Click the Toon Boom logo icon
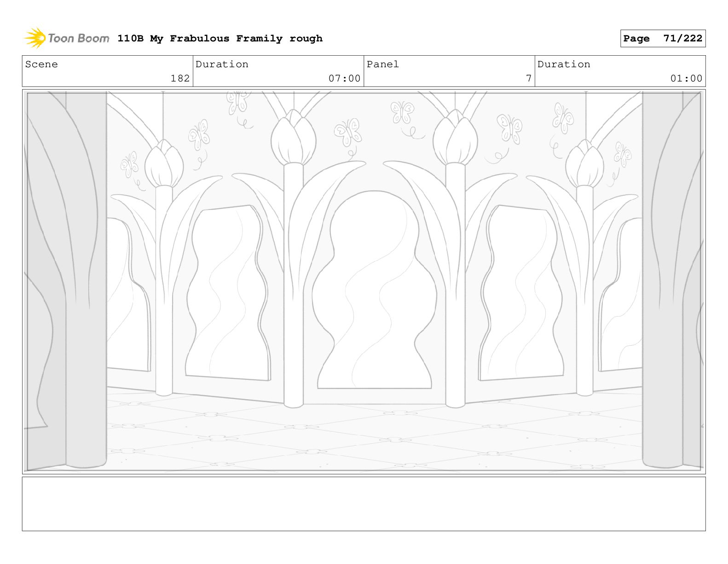 (35, 38)
